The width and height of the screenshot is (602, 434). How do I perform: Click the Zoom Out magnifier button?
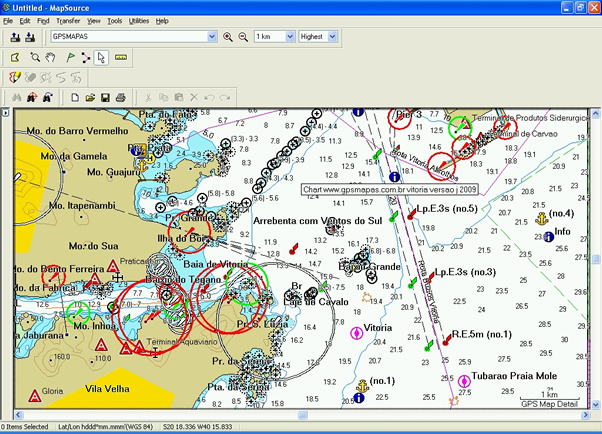click(x=242, y=37)
